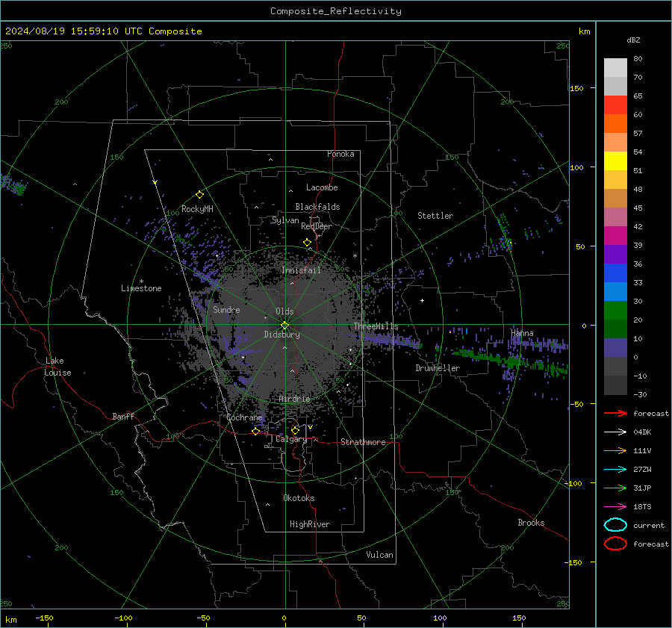Click the HighRiver map label

tap(310, 525)
